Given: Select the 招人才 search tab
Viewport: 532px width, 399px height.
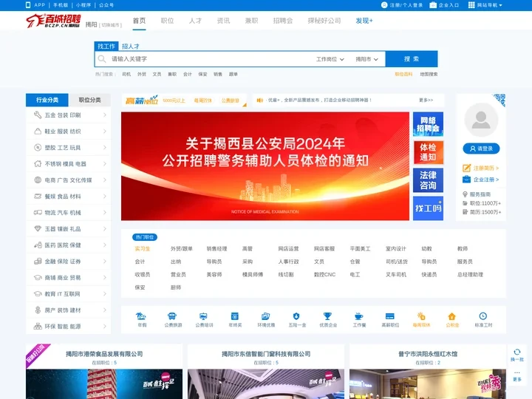Looking at the screenshot, I should pyautogui.click(x=130, y=46).
